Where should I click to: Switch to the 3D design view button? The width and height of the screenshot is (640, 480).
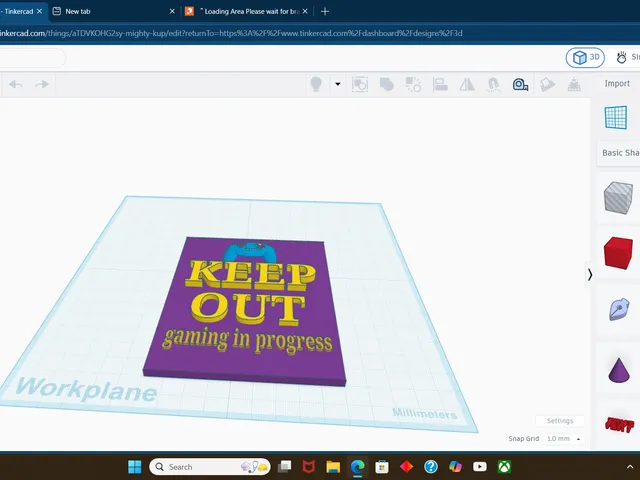[x=585, y=58]
